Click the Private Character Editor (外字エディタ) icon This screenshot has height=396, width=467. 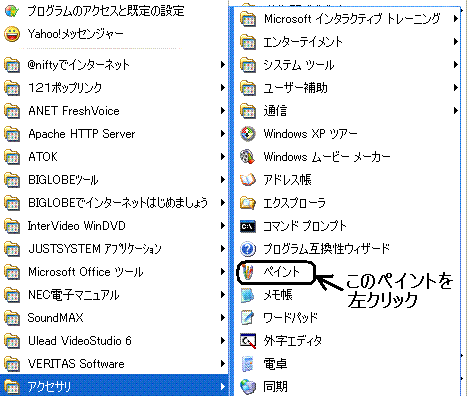(x=248, y=341)
